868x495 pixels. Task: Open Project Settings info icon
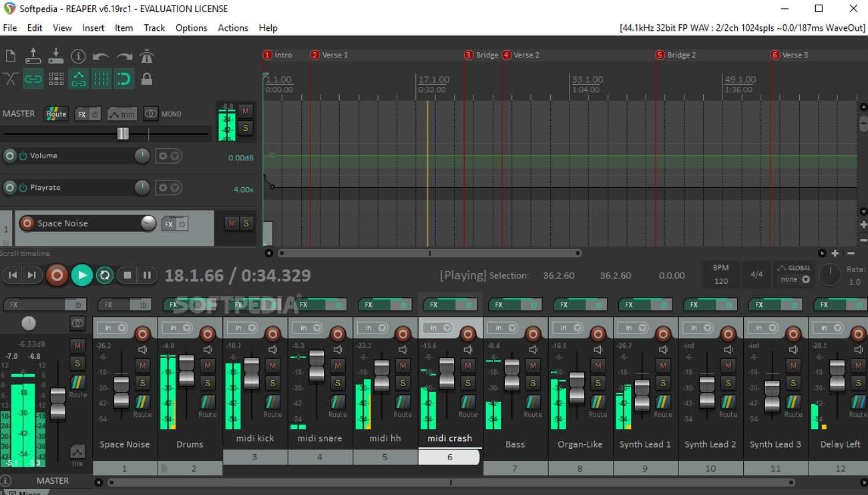point(78,56)
